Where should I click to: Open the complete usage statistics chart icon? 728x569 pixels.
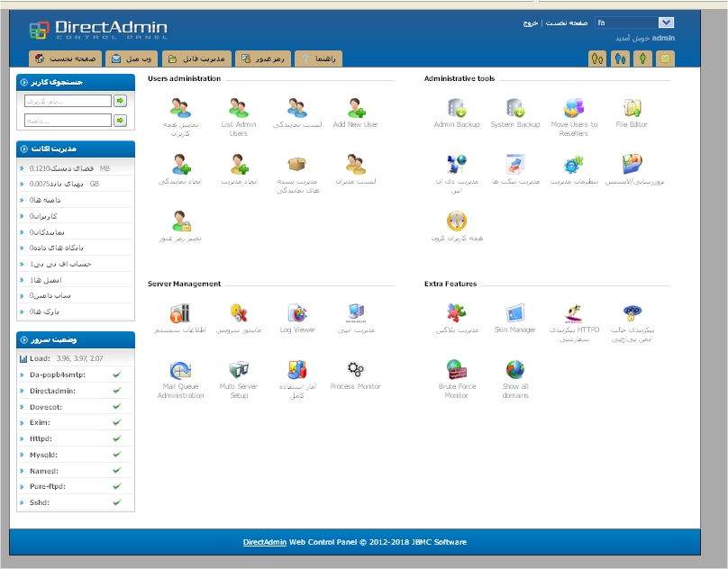tap(297, 370)
